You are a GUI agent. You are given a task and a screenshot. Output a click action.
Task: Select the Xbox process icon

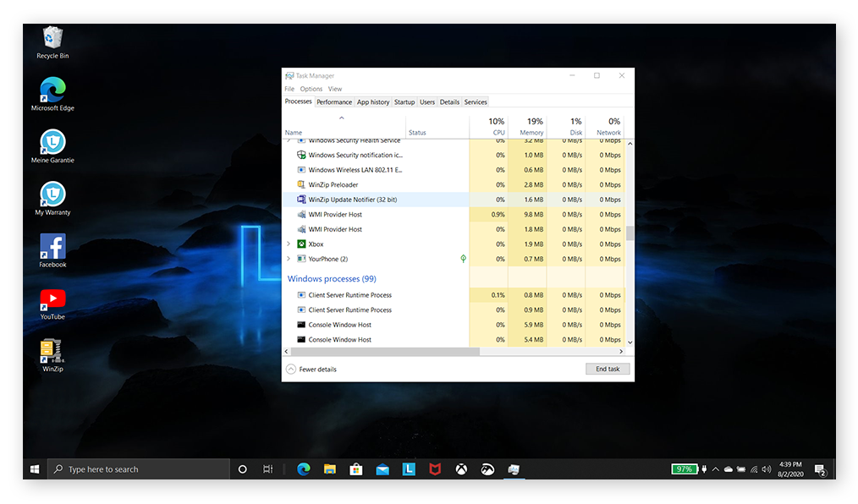pos(300,244)
